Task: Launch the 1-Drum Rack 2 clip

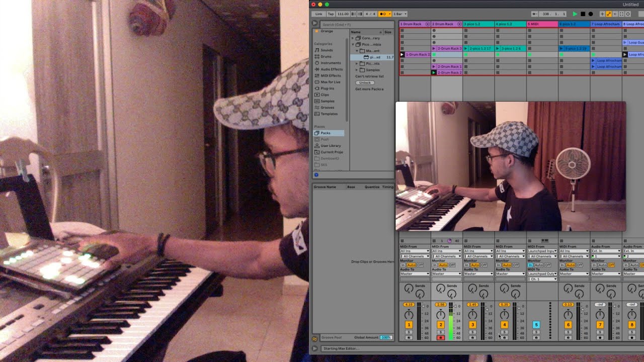Action: [402, 54]
